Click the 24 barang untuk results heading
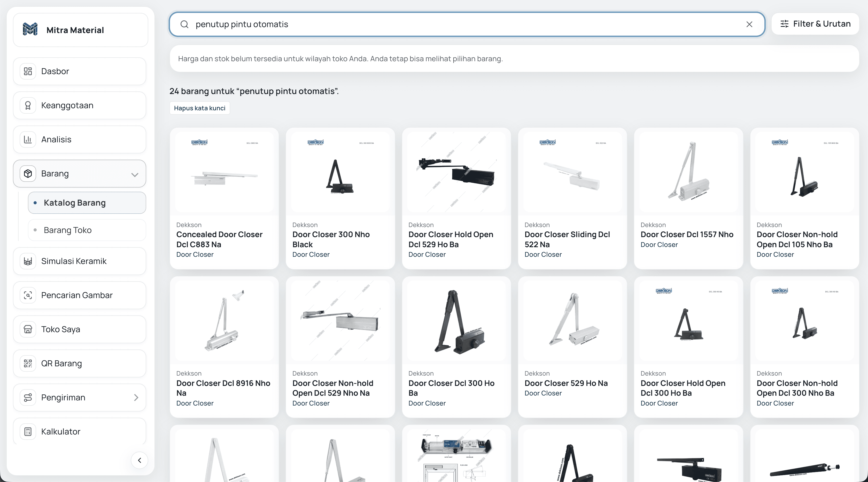Image resolution: width=868 pixels, height=482 pixels. 254,91
